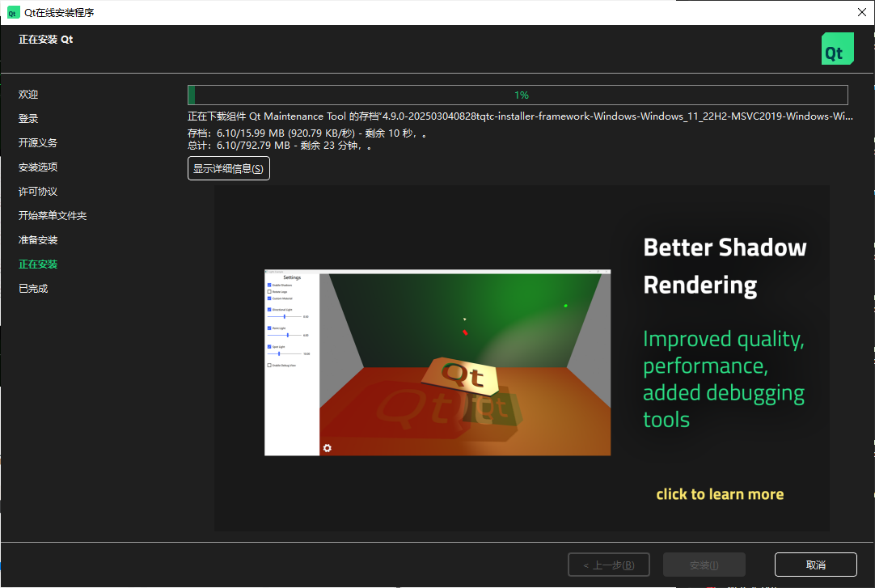
Task: Open the 'click to learn more' link
Action: (x=720, y=494)
